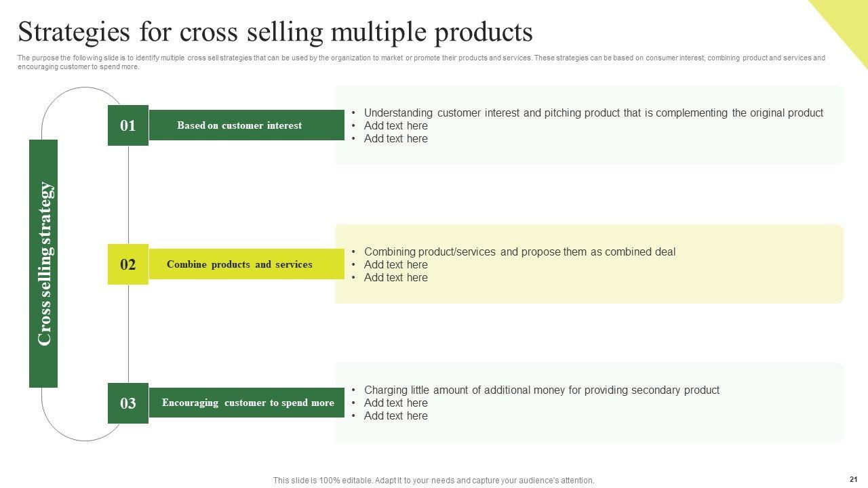Select the green 03 number box

click(127, 403)
